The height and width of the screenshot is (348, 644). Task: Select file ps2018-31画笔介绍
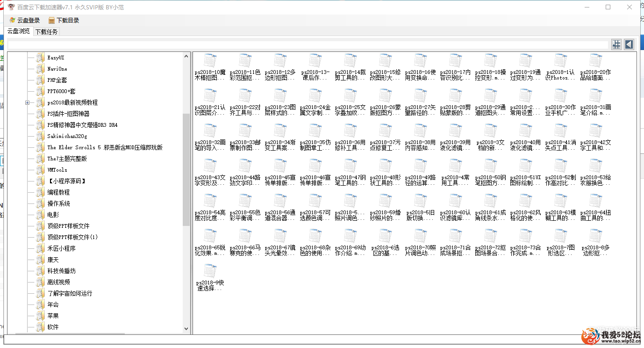596,102
